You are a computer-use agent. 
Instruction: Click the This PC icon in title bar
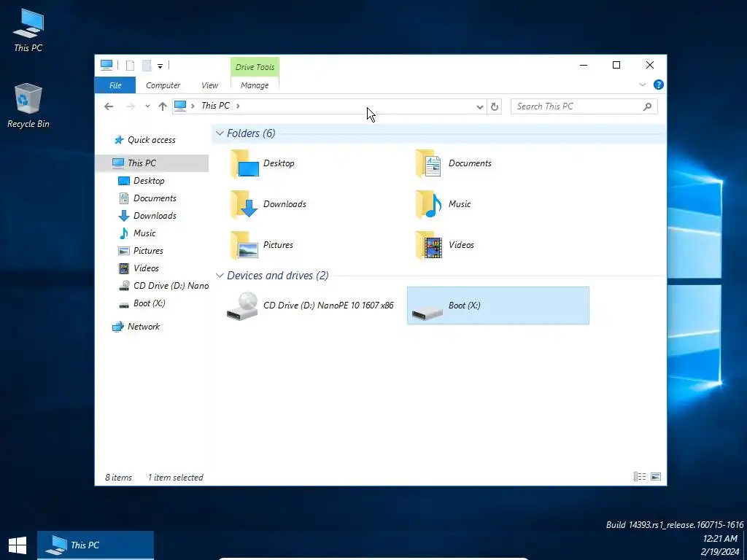(x=107, y=65)
